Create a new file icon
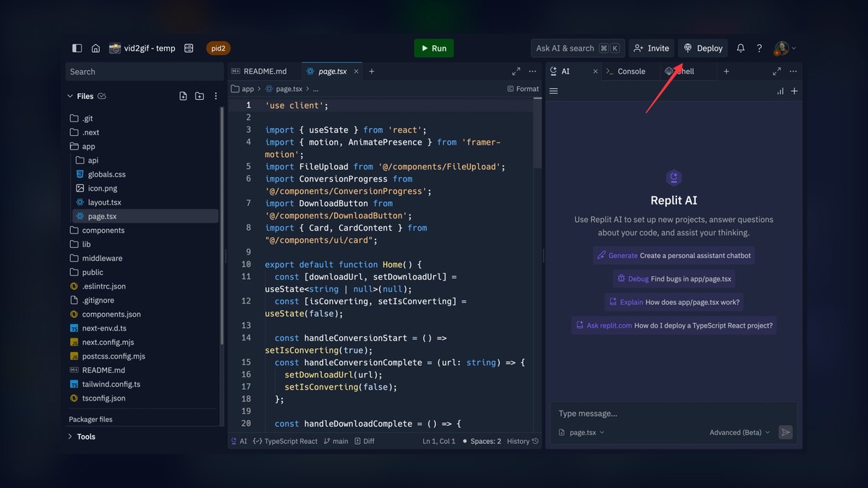 click(x=183, y=96)
